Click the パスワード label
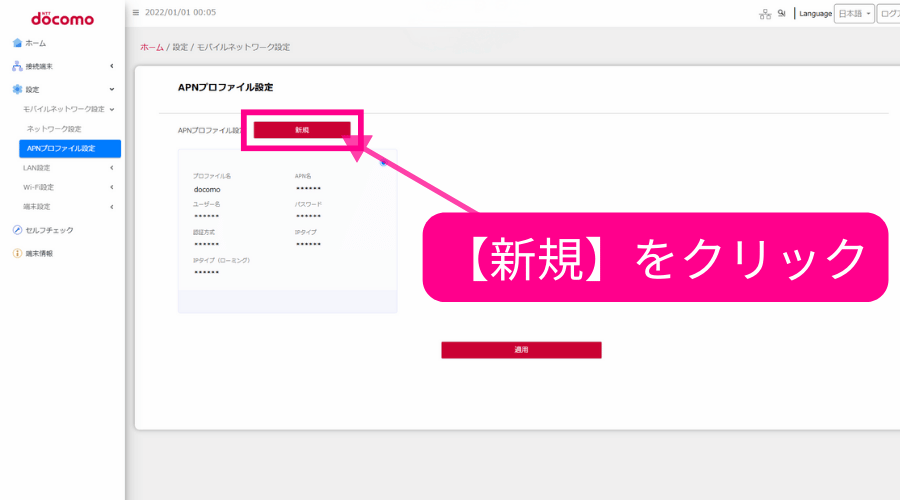Screen dimensions: 900x500 point(308,204)
